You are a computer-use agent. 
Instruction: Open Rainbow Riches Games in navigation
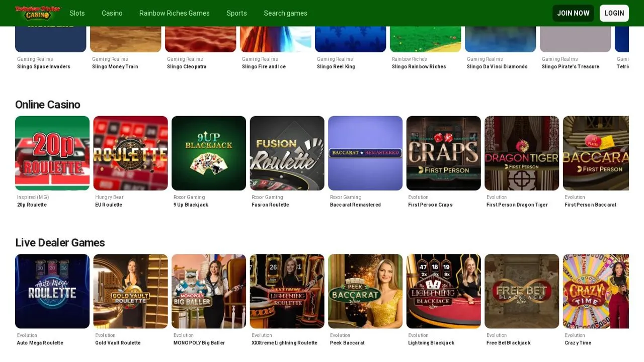(x=175, y=13)
